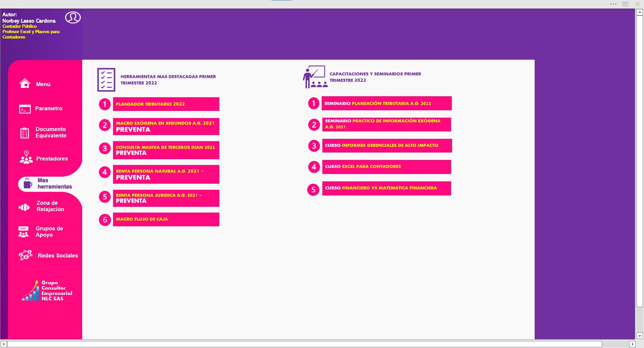Click the author name Norbey Lasso Cardona
This screenshot has width=644, height=348.
point(29,21)
